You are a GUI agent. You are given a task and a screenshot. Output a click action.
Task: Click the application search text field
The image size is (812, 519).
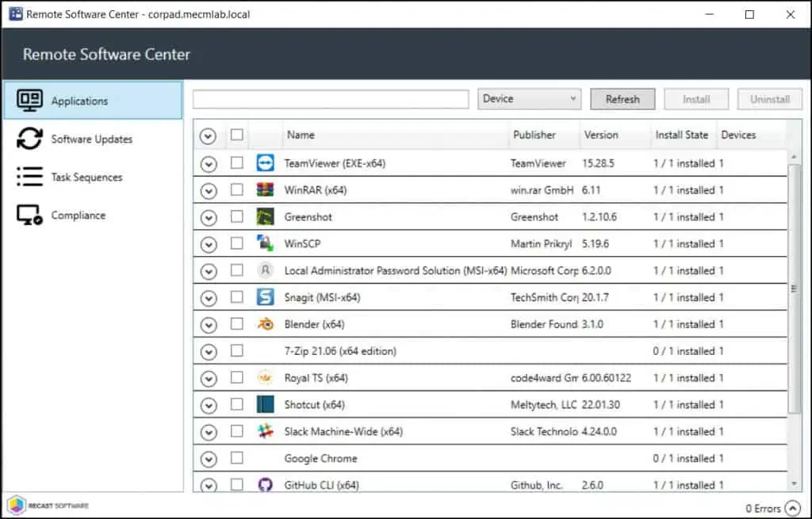coord(331,99)
